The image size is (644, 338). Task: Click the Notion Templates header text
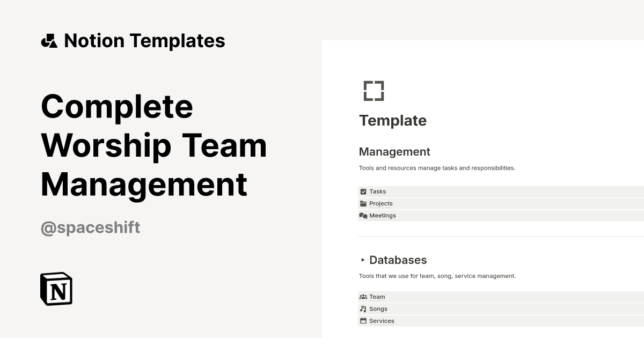[x=144, y=41]
